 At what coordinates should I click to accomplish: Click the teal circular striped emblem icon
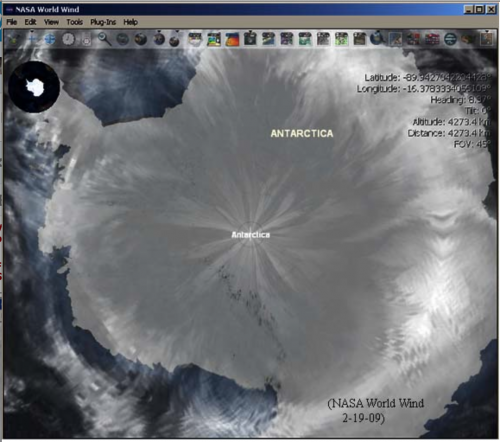click(450, 39)
